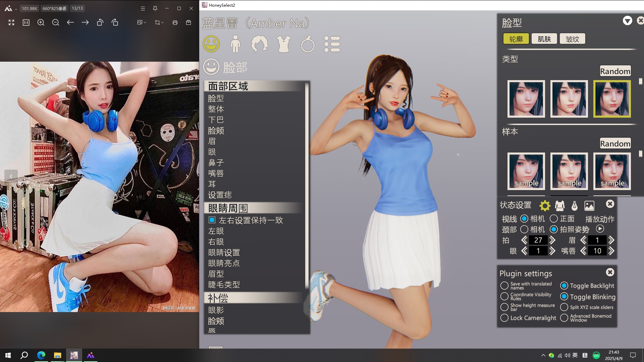Image resolution: width=644 pixels, height=362 pixels.
Task: Play the pose animation button
Action: (600, 229)
